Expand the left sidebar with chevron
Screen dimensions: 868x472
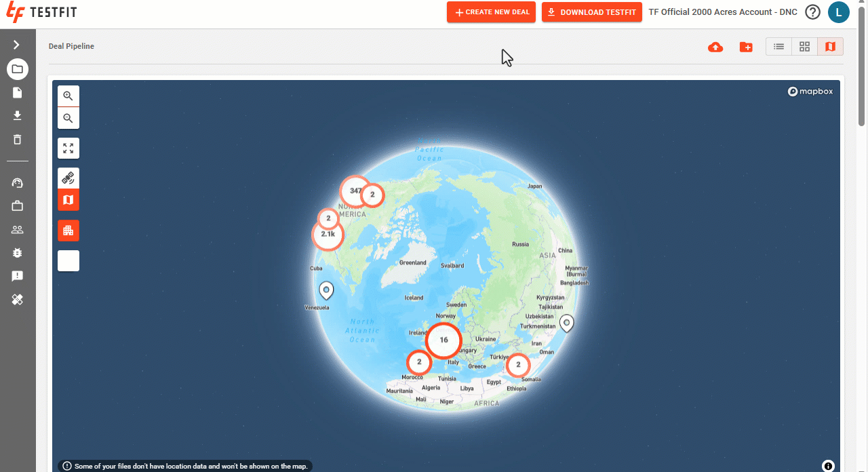pos(17,45)
